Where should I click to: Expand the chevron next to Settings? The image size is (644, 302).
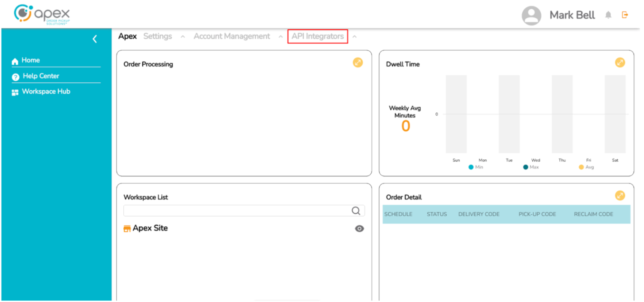click(182, 37)
